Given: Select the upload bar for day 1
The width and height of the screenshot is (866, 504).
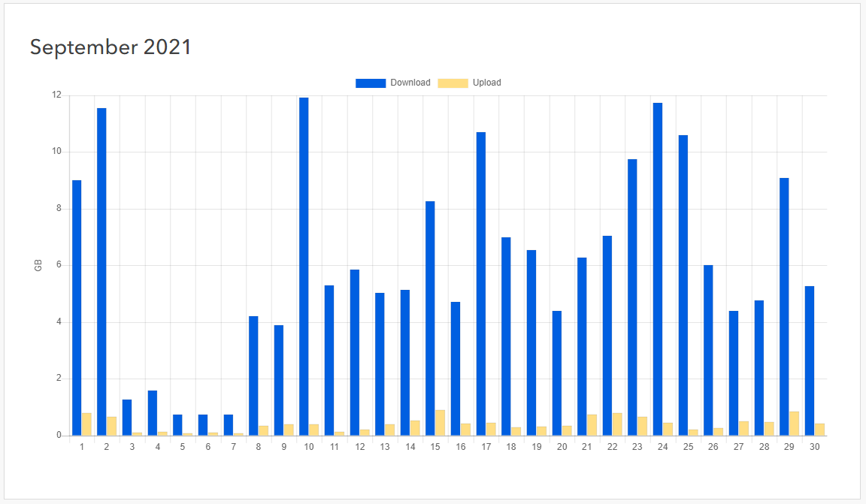Looking at the screenshot, I should 86,424.
